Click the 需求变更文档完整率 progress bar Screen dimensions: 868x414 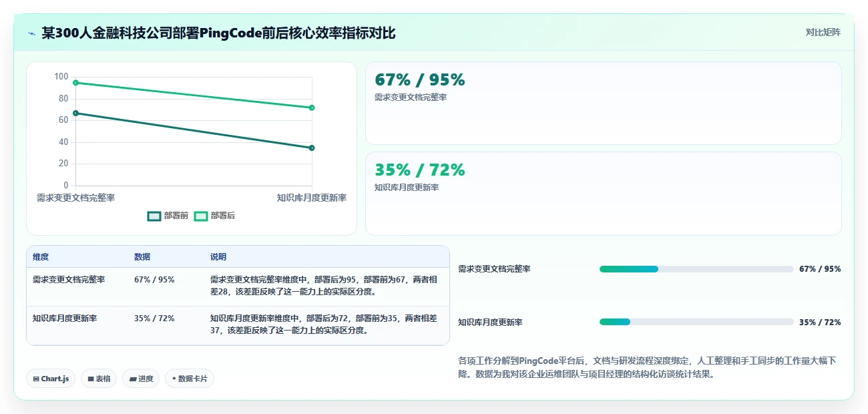click(x=696, y=269)
